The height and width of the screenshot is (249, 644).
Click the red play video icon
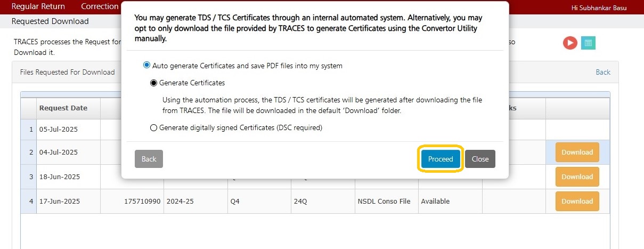[x=570, y=43]
